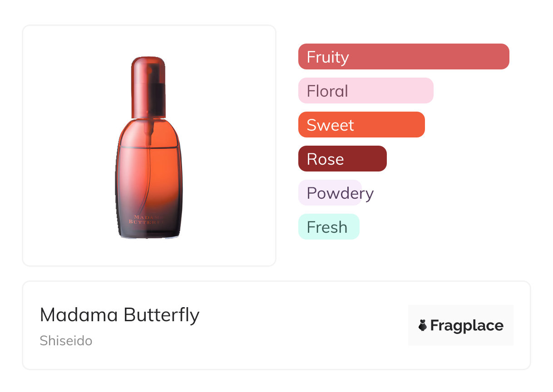This screenshot has width=553, height=392.
Task: Click the word Floral label
Action: pyautogui.click(x=327, y=91)
